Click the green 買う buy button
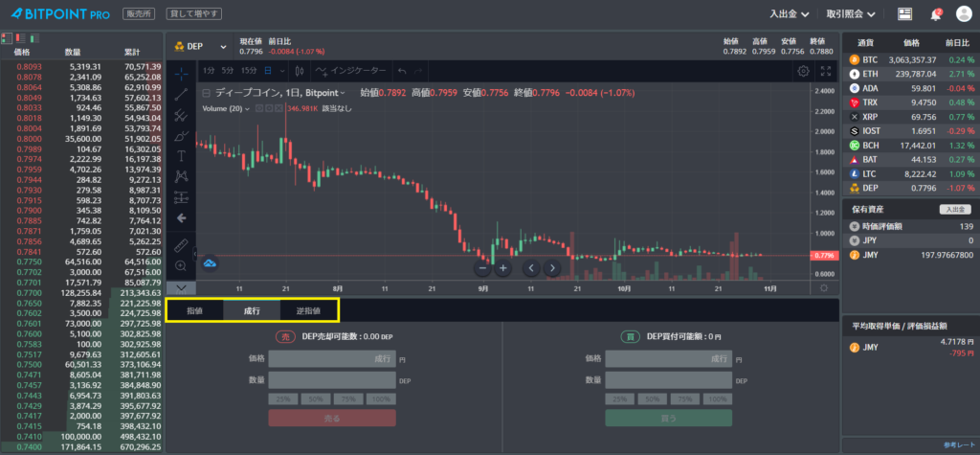 pyautogui.click(x=668, y=418)
